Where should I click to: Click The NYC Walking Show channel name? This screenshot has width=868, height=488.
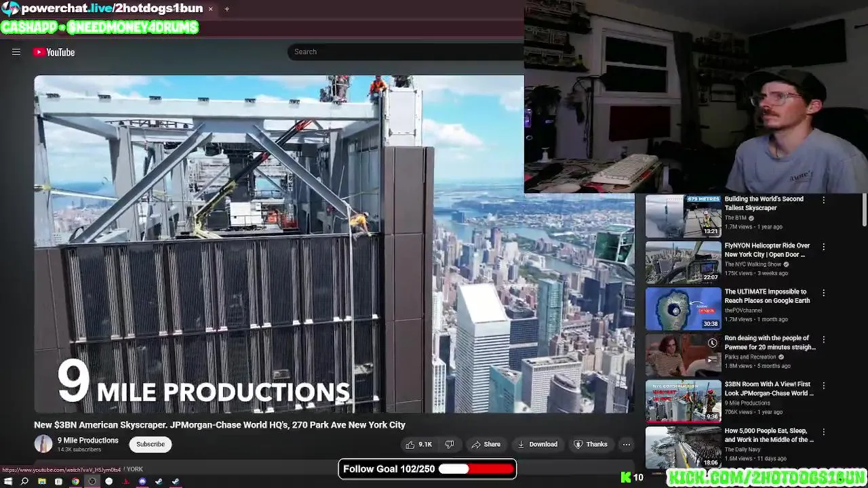[x=753, y=264]
